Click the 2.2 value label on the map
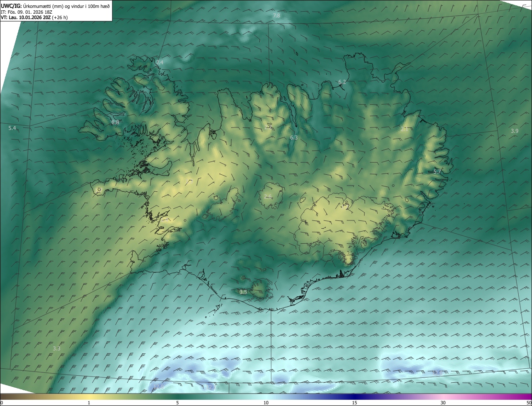The image size is (532, 406). (268, 127)
